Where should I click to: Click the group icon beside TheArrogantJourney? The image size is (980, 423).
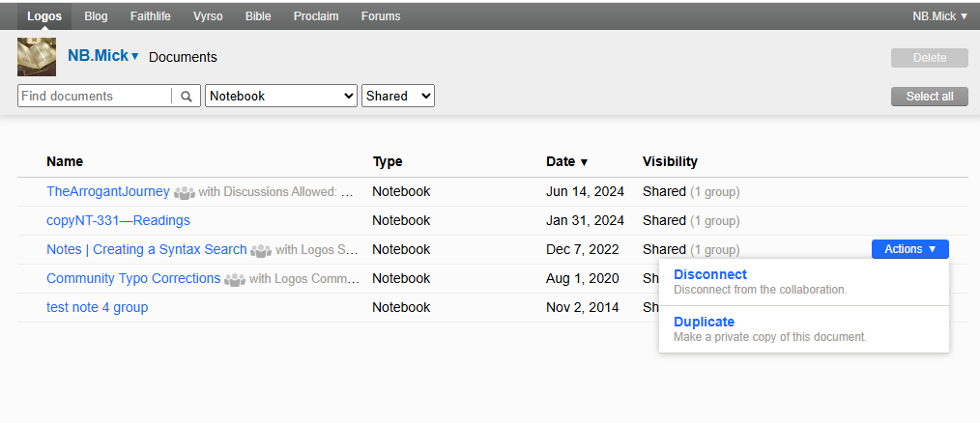(185, 193)
